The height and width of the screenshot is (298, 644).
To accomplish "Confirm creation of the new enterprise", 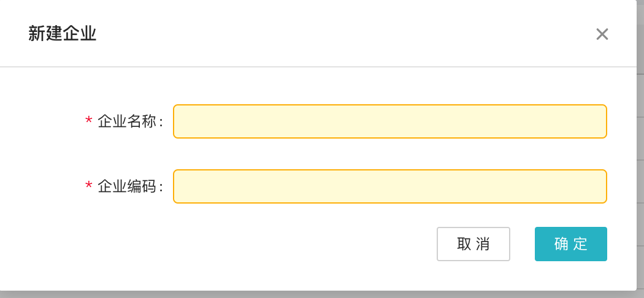I will [570, 244].
